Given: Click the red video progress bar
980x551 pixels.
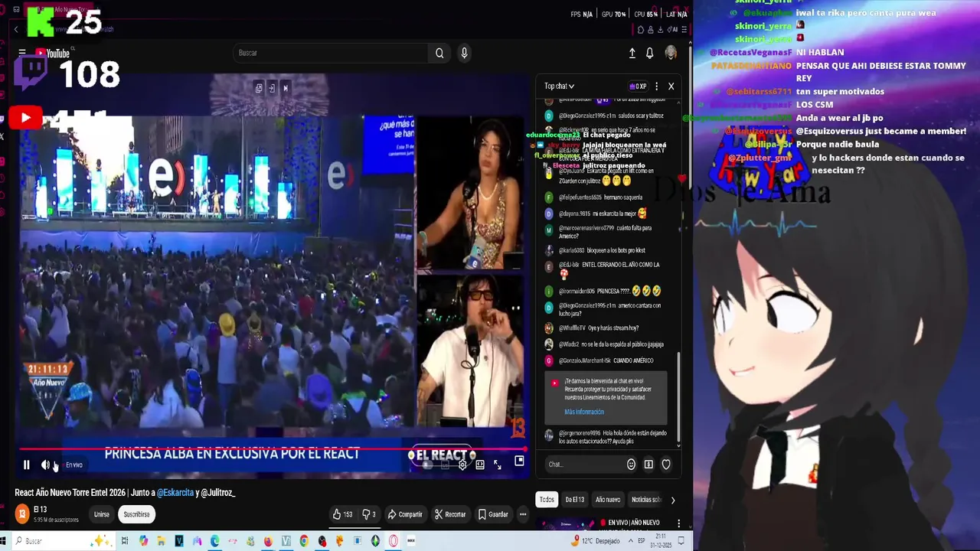Looking at the screenshot, I should [x=272, y=449].
